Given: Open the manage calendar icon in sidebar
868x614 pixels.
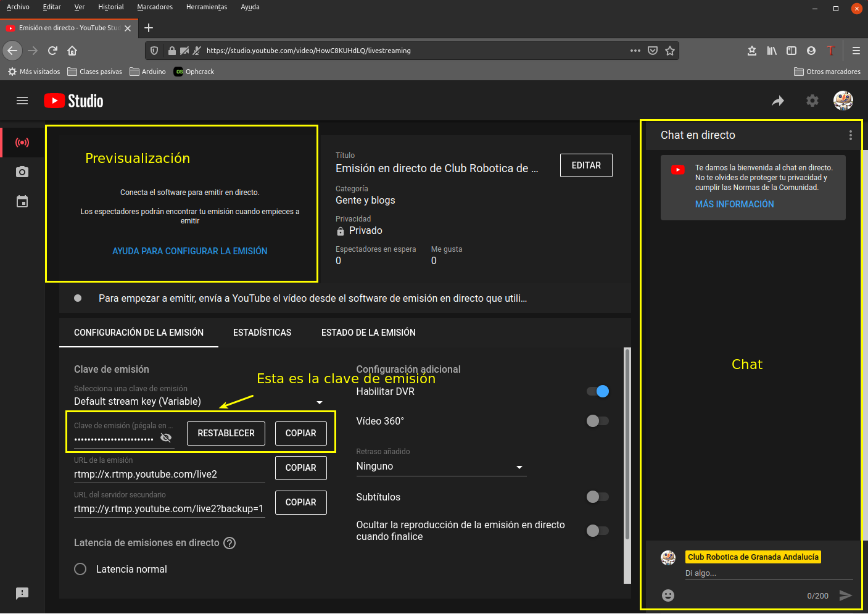Looking at the screenshot, I should click(x=22, y=202).
